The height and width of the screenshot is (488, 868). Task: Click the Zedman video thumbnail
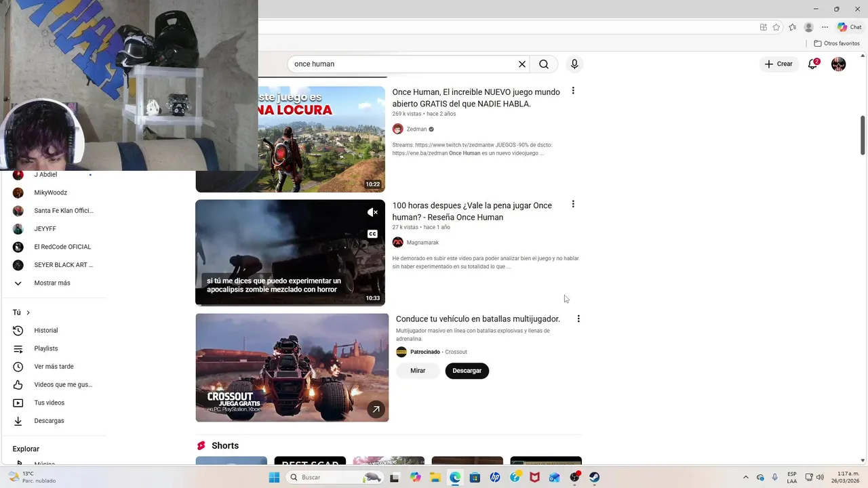pos(321,139)
